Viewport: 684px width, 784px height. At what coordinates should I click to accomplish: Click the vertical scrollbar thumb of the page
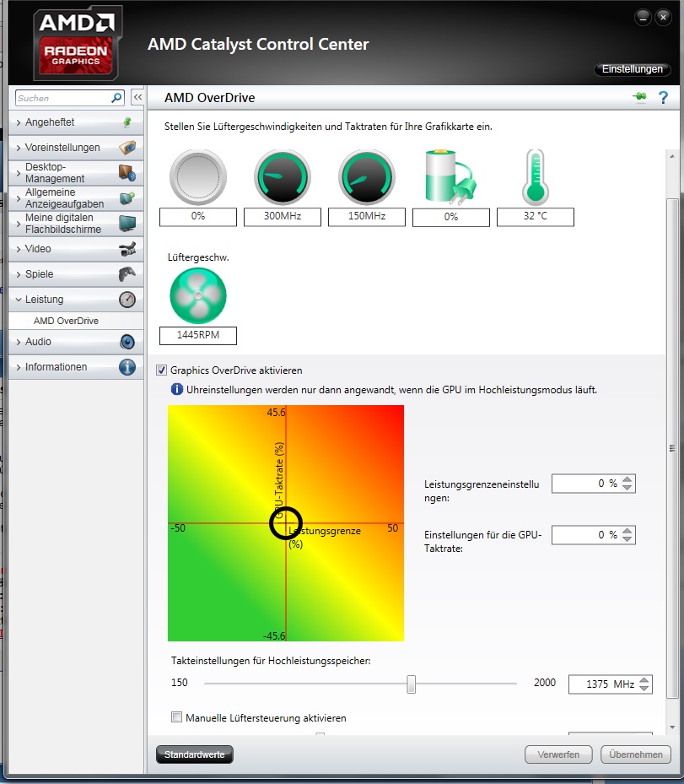(672, 447)
